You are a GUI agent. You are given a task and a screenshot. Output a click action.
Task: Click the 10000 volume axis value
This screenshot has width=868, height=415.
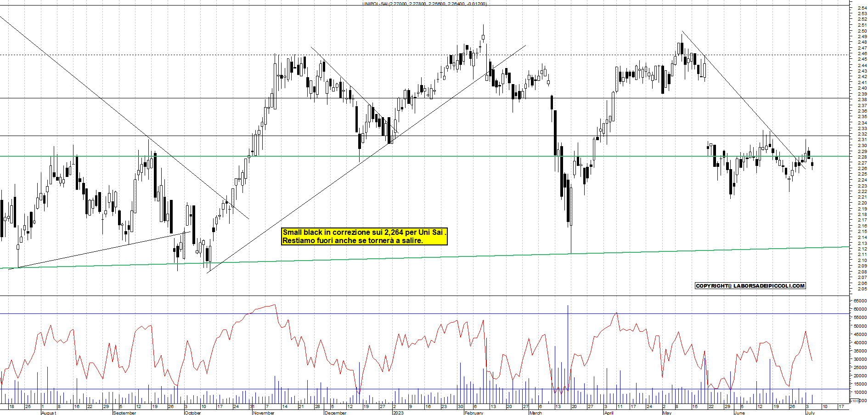tap(860, 392)
